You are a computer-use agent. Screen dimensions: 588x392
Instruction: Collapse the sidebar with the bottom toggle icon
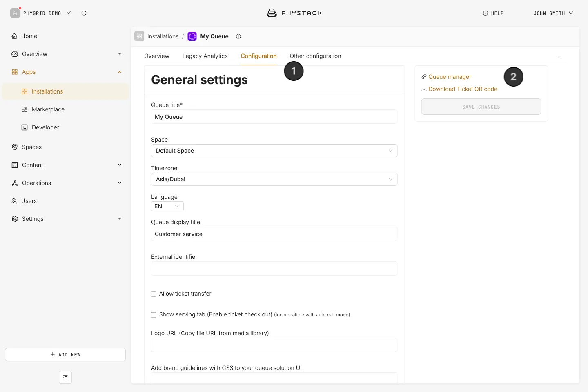coord(65,377)
